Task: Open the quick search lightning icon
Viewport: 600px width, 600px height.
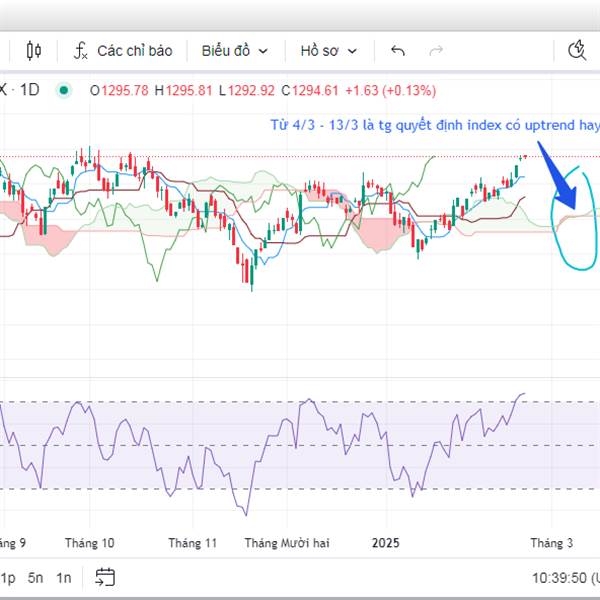Action: pyautogui.click(x=577, y=50)
